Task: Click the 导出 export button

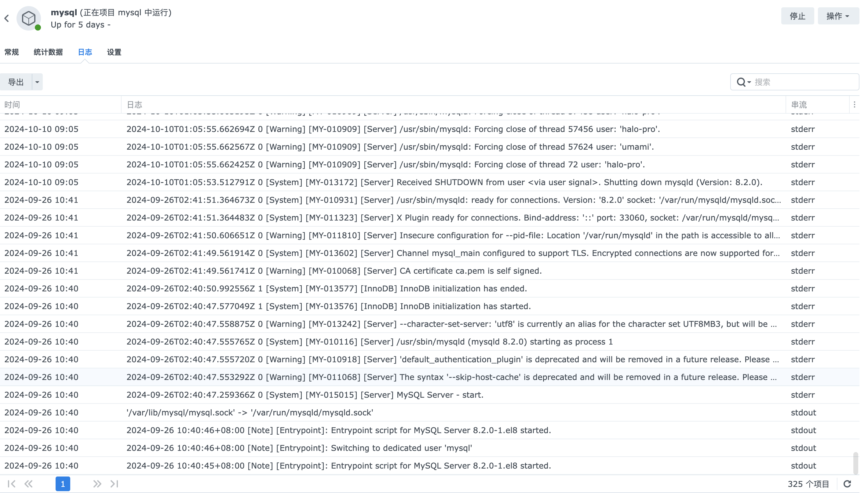Action: pyautogui.click(x=16, y=82)
